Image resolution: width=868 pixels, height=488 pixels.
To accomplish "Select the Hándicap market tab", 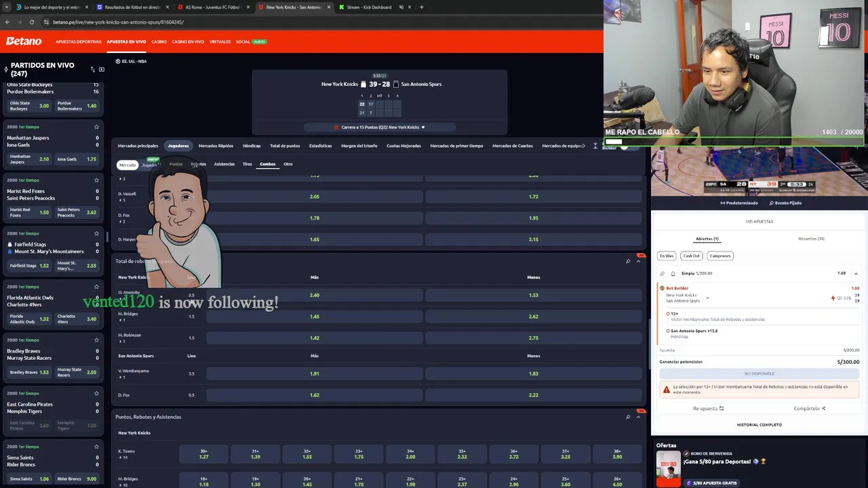I will 252,146.
